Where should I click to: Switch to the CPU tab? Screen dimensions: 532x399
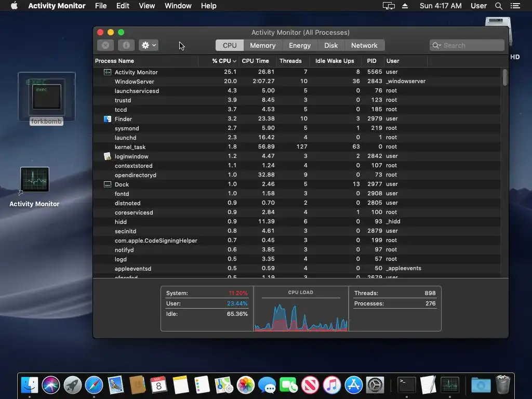tap(230, 46)
